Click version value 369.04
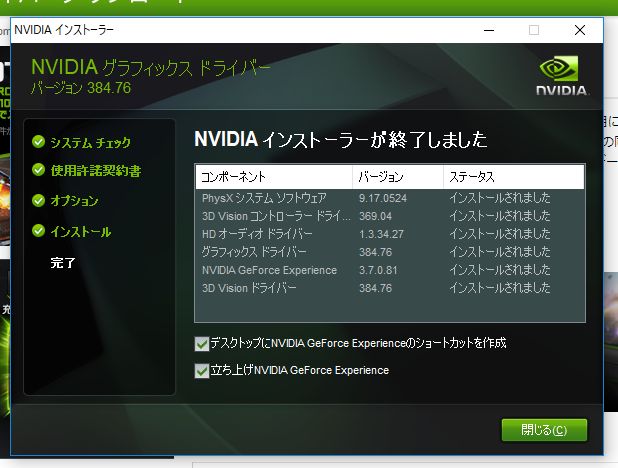 [375, 216]
